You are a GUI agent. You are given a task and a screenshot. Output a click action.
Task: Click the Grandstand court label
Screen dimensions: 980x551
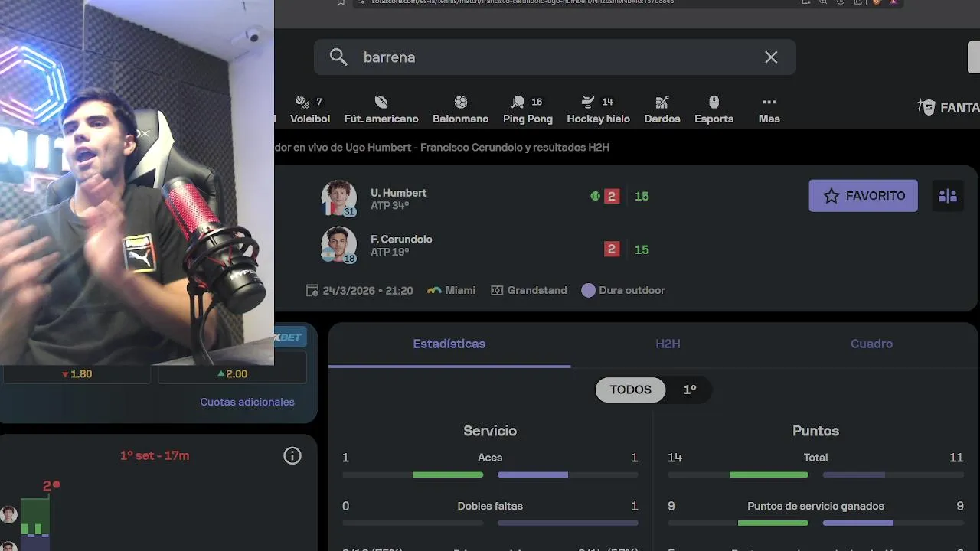[529, 291]
